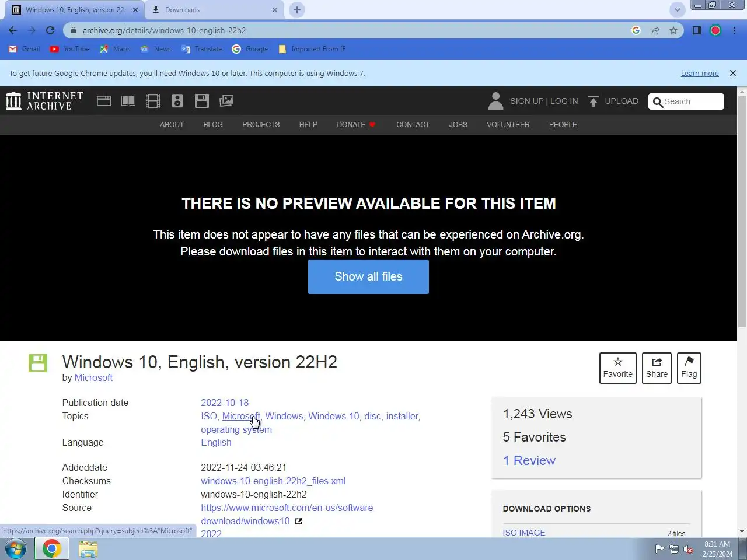
Task: Open the DONATE menu item
Action: 356,125
